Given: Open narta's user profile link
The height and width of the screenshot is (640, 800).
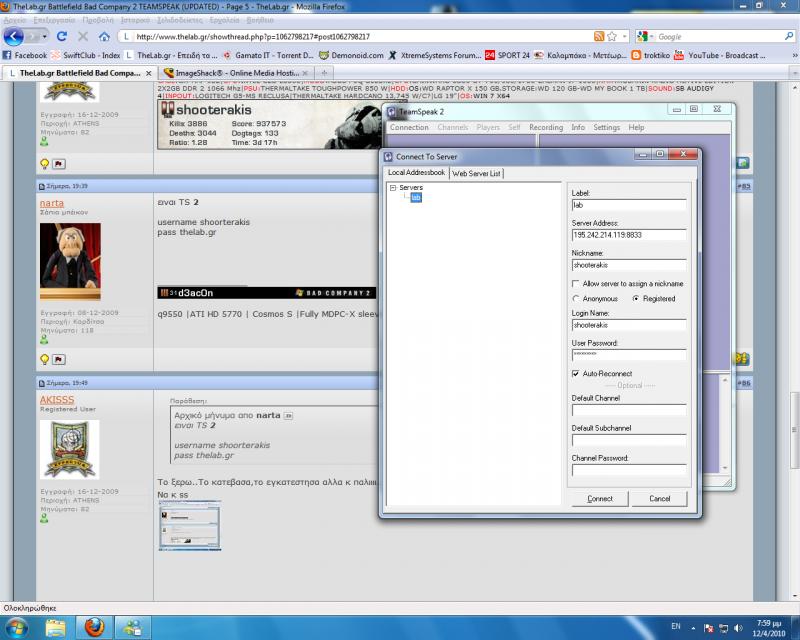Looking at the screenshot, I should 52,203.
